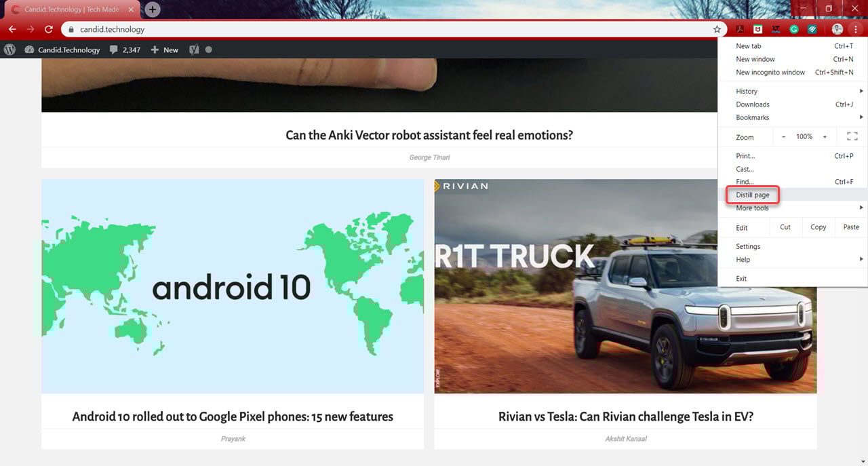Expand the History submenu
Viewport: 868px width, 466px height.
(793, 91)
